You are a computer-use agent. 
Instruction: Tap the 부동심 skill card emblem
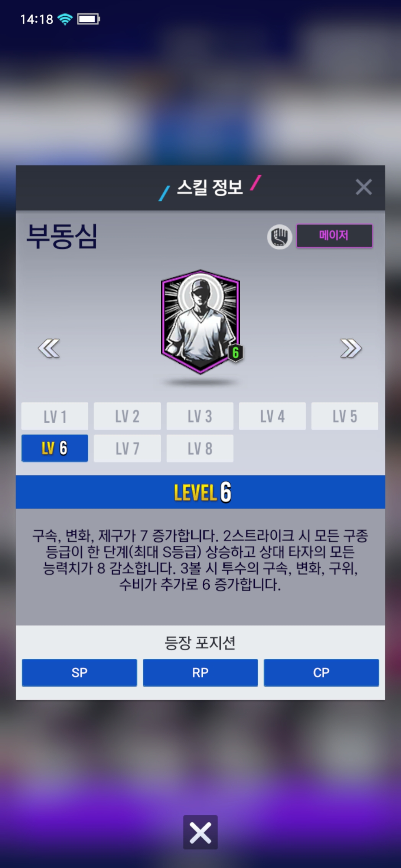[x=200, y=322]
